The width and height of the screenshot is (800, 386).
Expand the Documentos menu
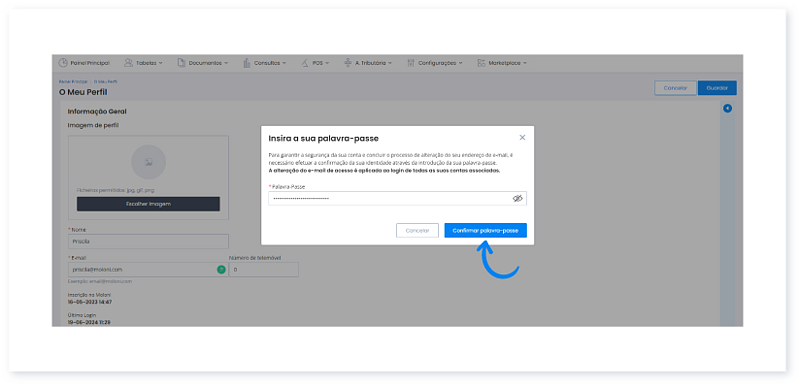click(x=203, y=63)
